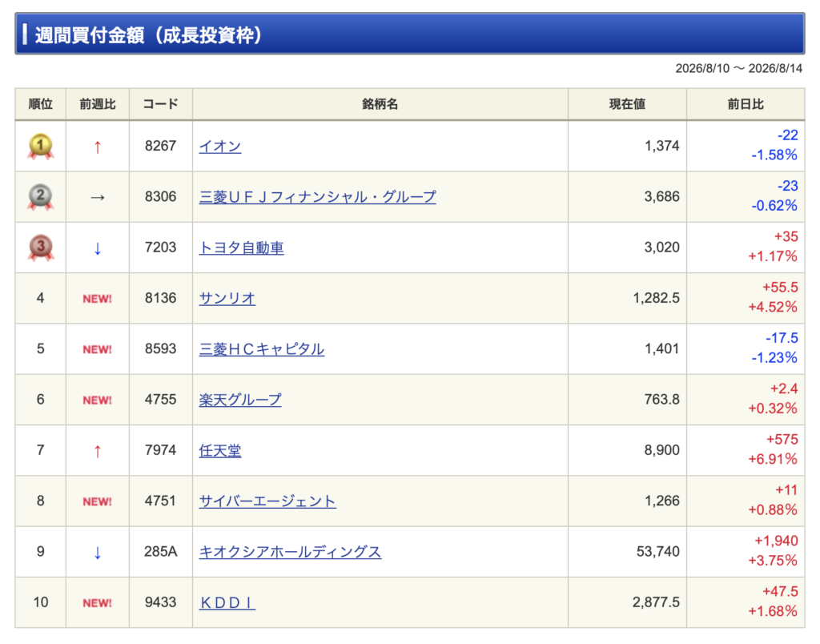
Task: Click the +1.17% change value
Action: [773, 257]
